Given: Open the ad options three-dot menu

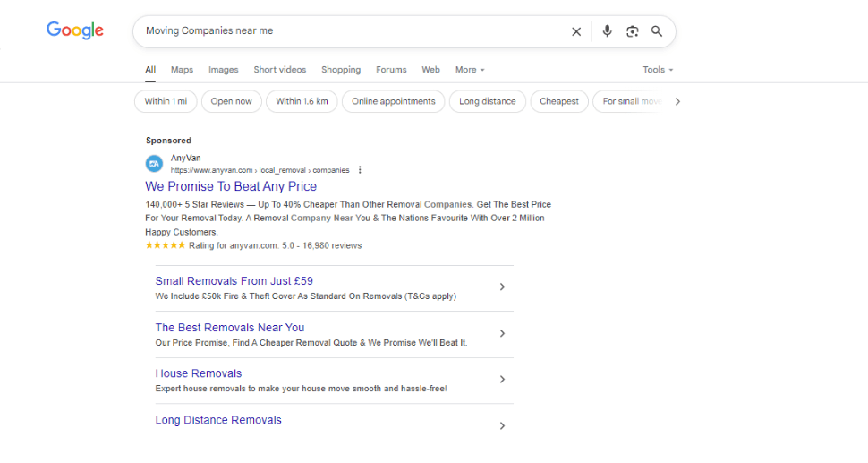Looking at the screenshot, I should [360, 170].
